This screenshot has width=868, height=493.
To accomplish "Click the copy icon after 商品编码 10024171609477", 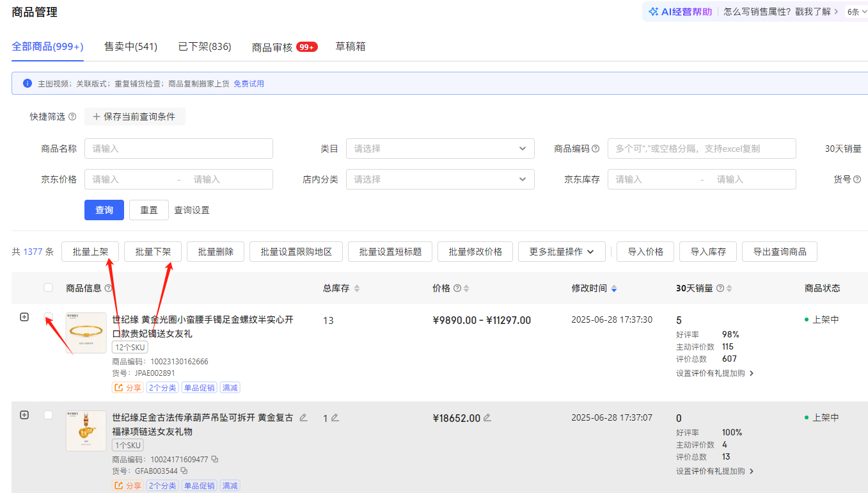I will (x=215, y=459).
